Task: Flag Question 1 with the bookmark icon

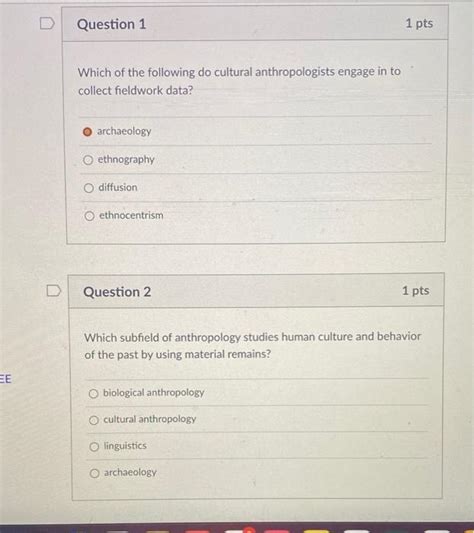Action: [47, 24]
